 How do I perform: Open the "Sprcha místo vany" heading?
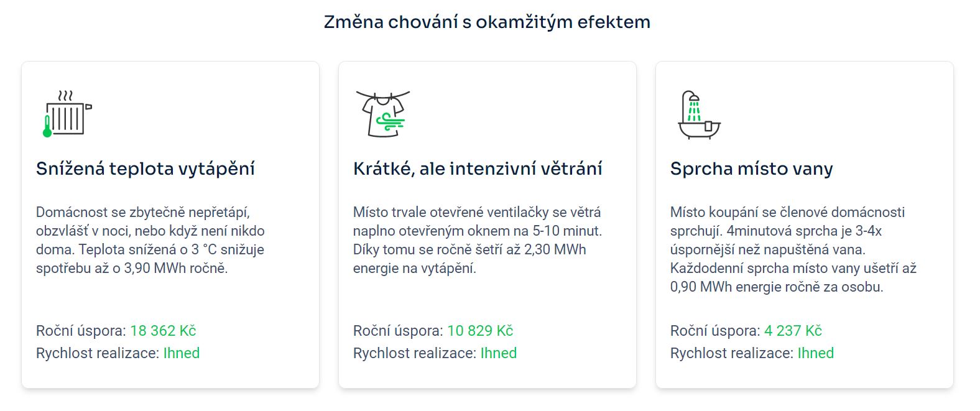751,169
